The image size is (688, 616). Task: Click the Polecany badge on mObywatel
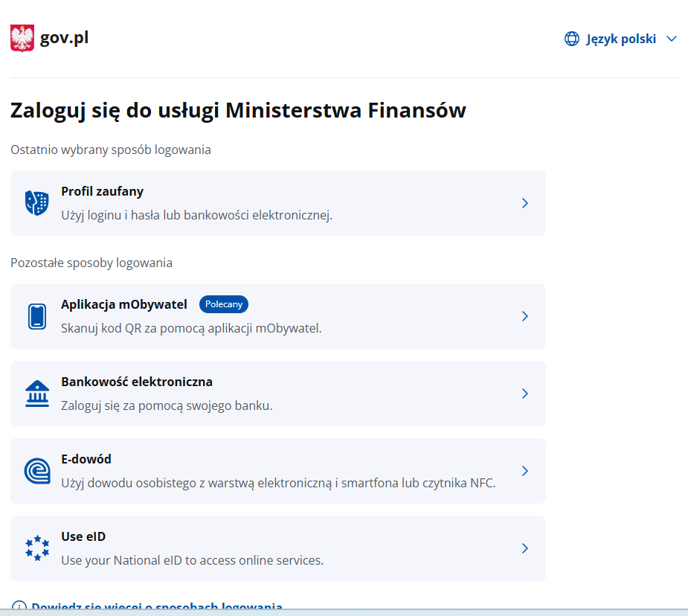[223, 304]
